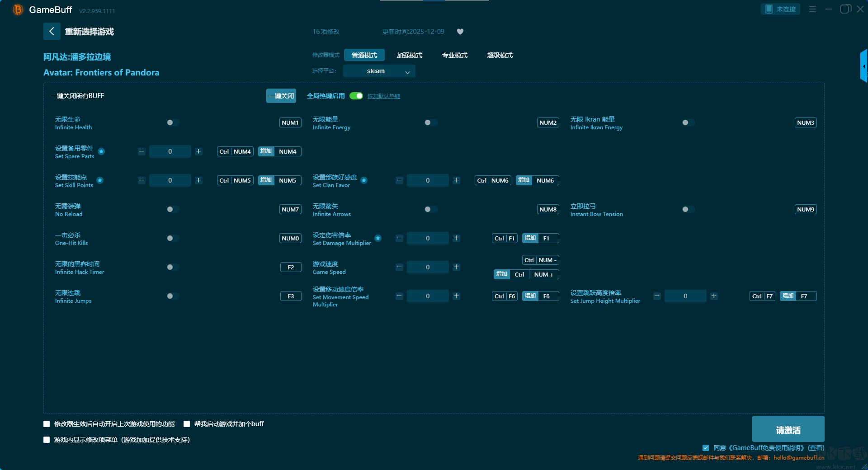Click the Set Jump Height Multiplier value field
The image size is (868, 470).
pyautogui.click(x=685, y=296)
